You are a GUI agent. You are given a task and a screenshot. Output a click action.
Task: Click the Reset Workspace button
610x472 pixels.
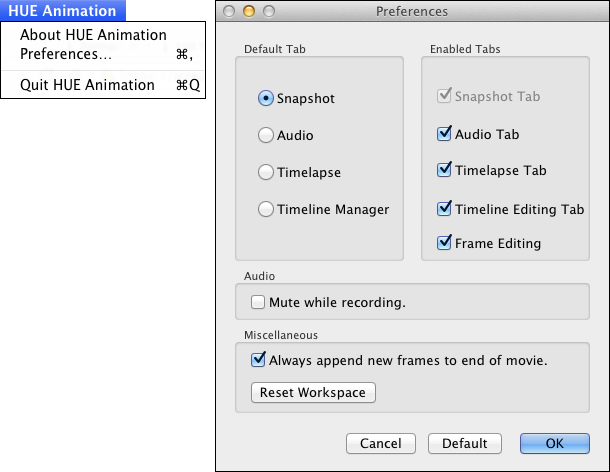click(313, 392)
